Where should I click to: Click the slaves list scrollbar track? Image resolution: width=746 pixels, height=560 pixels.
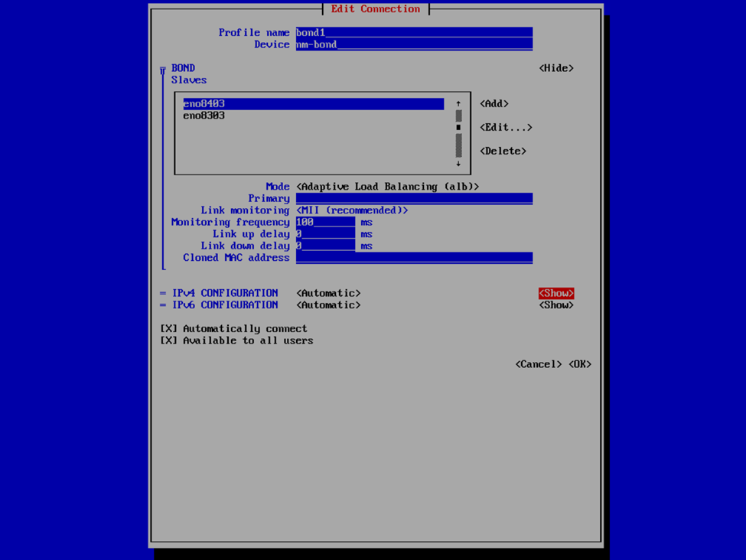pyautogui.click(x=458, y=144)
